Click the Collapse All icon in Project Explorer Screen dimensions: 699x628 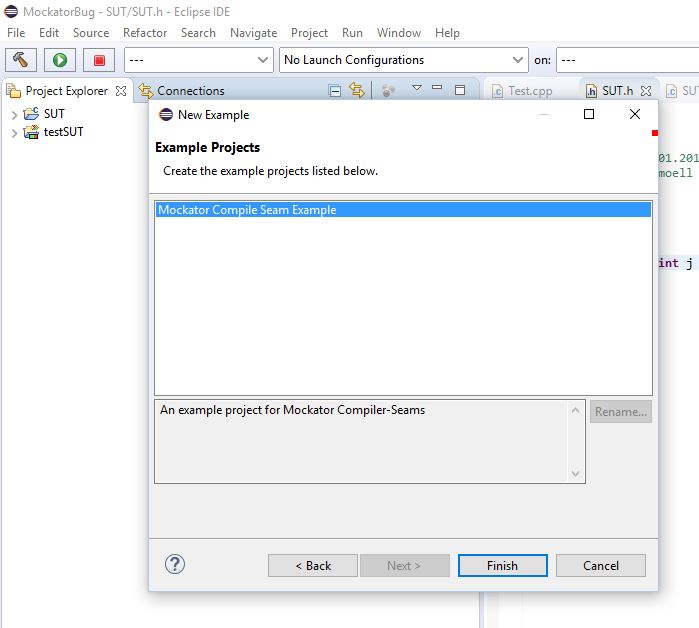coord(335,91)
